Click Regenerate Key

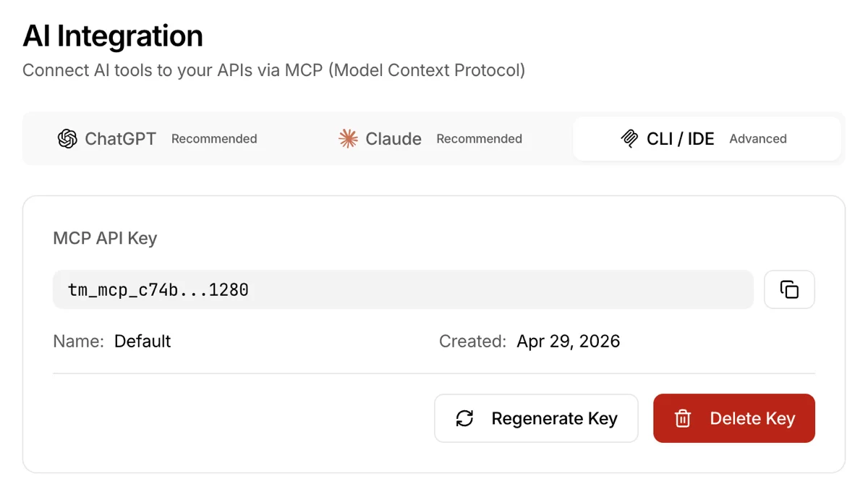click(536, 418)
